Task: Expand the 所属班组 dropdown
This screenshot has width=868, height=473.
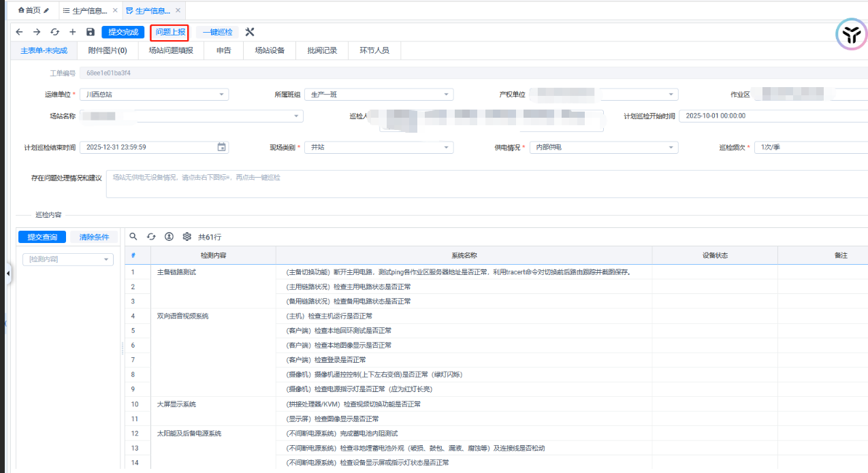Action: (x=447, y=95)
